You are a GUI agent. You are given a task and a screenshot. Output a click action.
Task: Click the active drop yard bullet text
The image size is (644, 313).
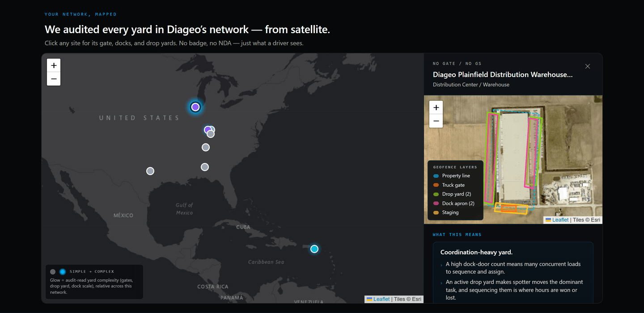pyautogui.click(x=514, y=290)
